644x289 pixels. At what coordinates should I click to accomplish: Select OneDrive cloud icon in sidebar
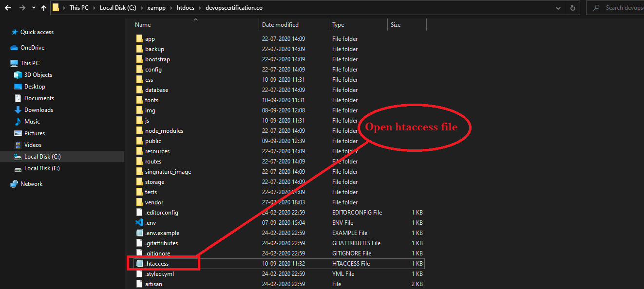tap(14, 48)
